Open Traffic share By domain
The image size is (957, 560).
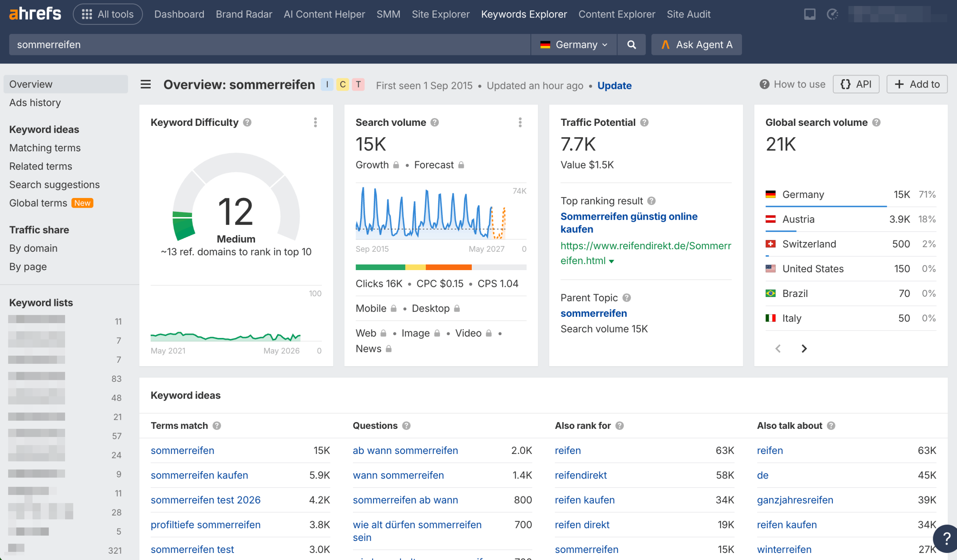click(33, 248)
